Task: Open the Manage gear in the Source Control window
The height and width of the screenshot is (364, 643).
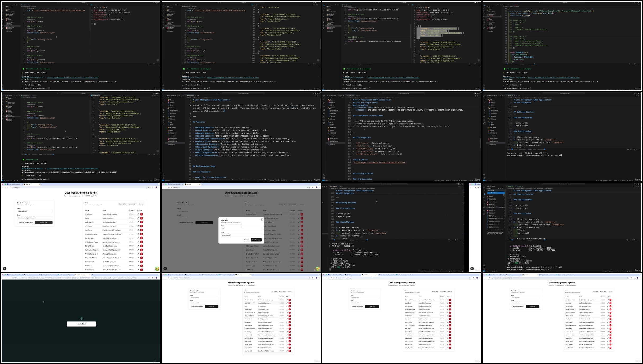Action: click(x=484, y=269)
